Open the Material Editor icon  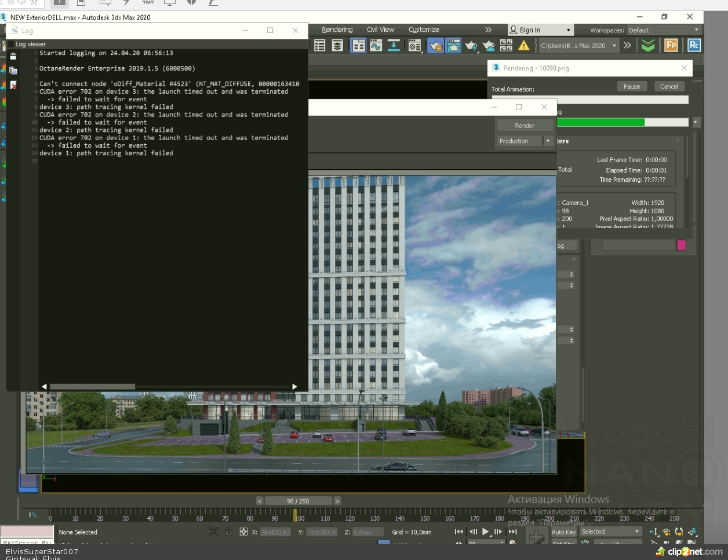[x=415, y=45]
